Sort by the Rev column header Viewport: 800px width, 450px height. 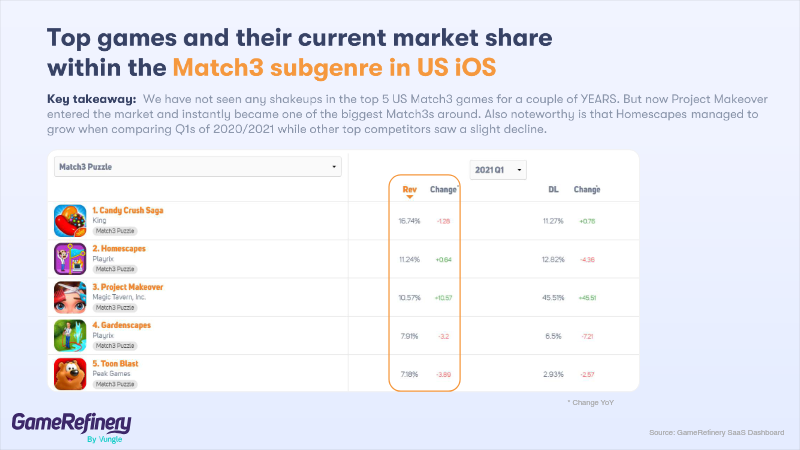[x=409, y=188]
